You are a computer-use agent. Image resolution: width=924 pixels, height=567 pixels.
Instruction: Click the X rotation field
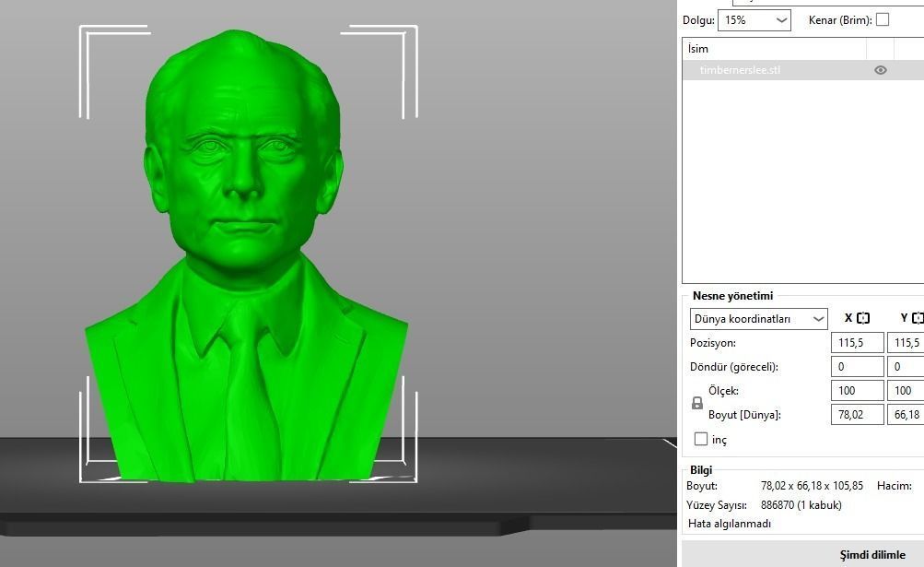pos(858,366)
